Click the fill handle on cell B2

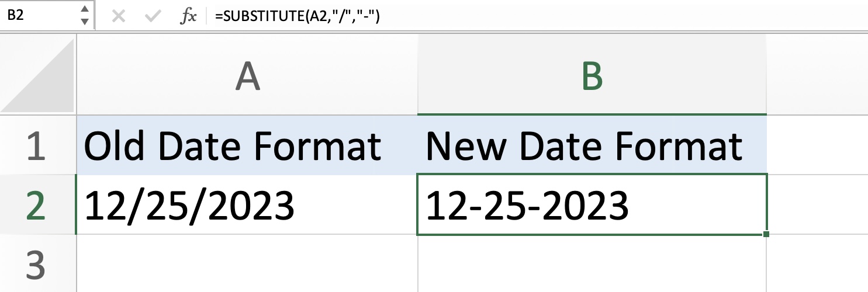pyautogui.click(x=766, y=234)
